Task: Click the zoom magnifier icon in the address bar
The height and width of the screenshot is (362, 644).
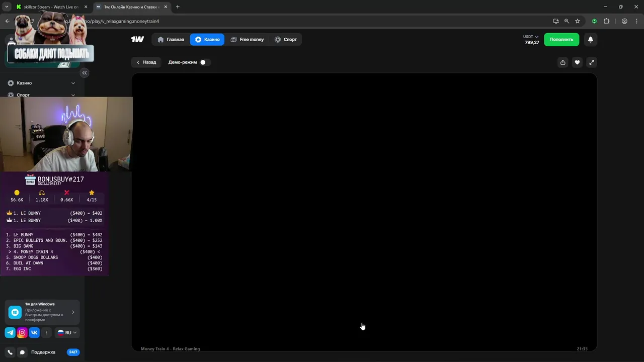Action: (567, 21)
